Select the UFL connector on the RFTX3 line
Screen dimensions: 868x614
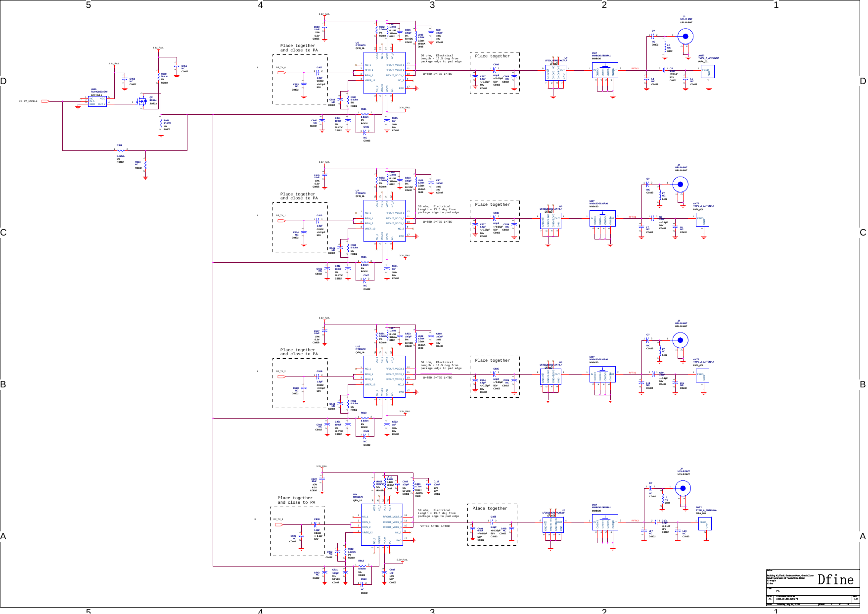point(683,488)
